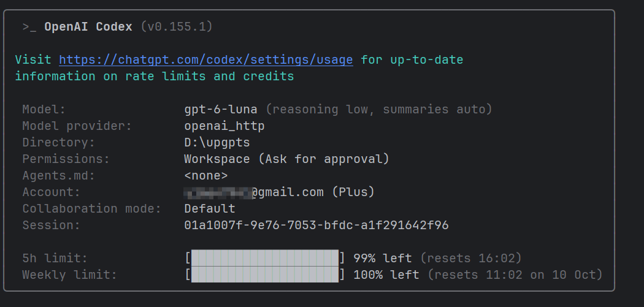Click the '<none>' Agents.md value

point(205,176)
